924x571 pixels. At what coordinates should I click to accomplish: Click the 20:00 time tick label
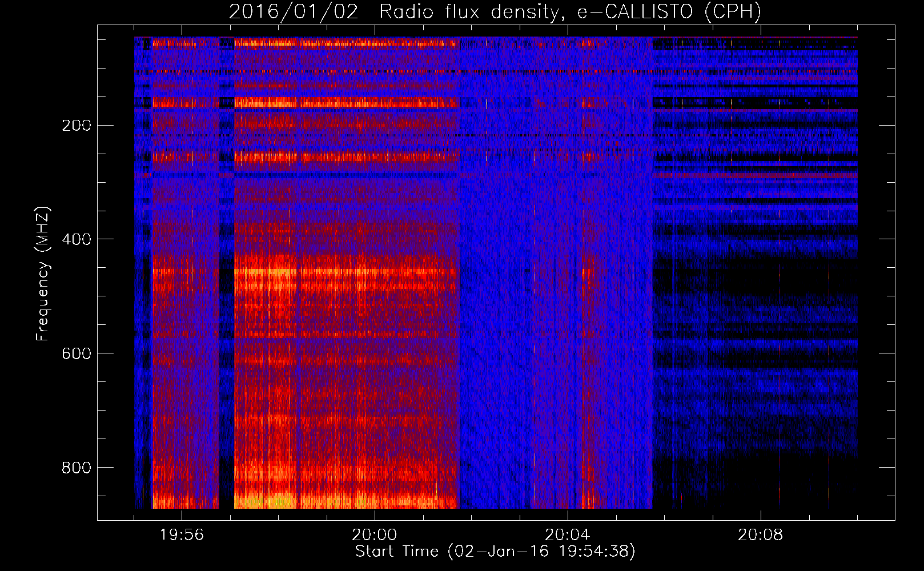click(x=375, y=535)
